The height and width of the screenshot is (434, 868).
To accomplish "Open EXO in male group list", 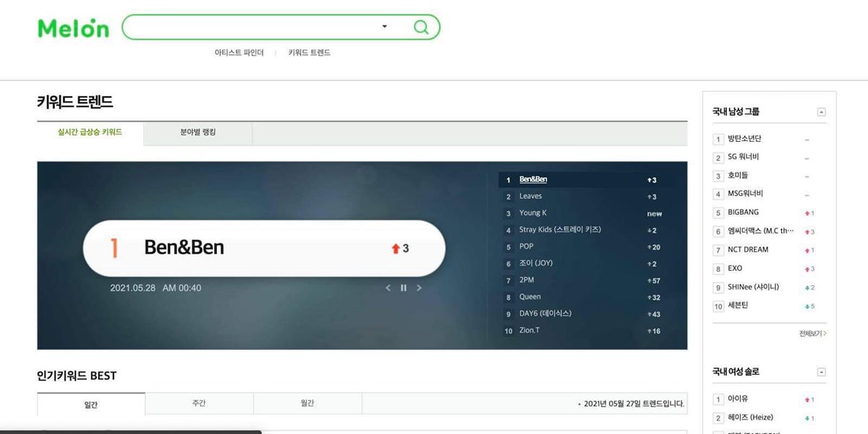I will tap(735, 268).
